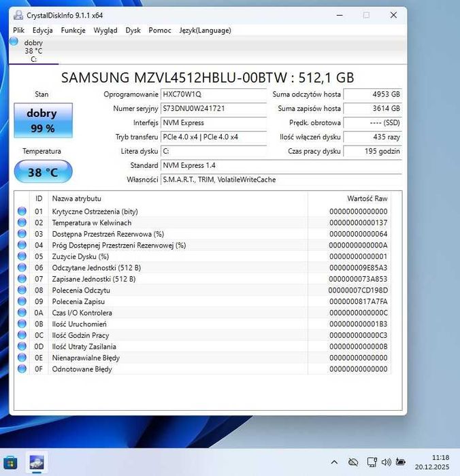Click the volume speaker tray icon
Screen dimensions: 460x476
[x=387, y=462]
